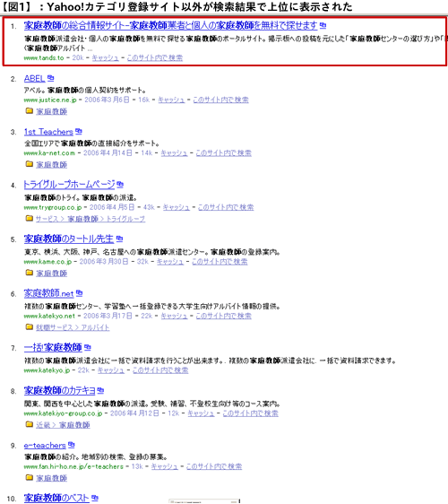448x504 pixels.
Task: Select the green URL text www.tands.to
Action: tap(44, 58)
